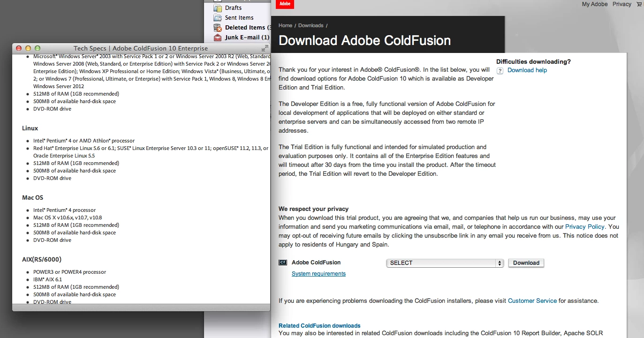Viewport: 644px width, 338px height.
Task: Go to Home breadcrumb
Action: tap(285, 26)
